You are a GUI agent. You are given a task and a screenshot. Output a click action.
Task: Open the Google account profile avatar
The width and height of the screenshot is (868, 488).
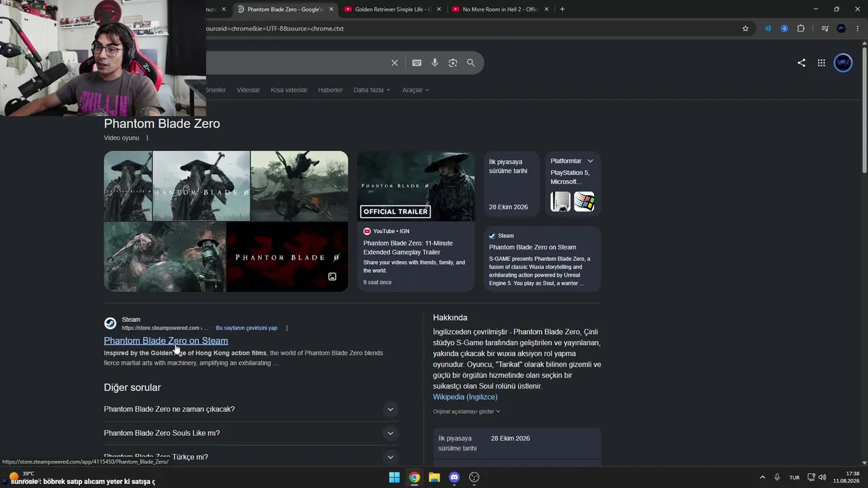pyautogui.click(x=843, y=63)
